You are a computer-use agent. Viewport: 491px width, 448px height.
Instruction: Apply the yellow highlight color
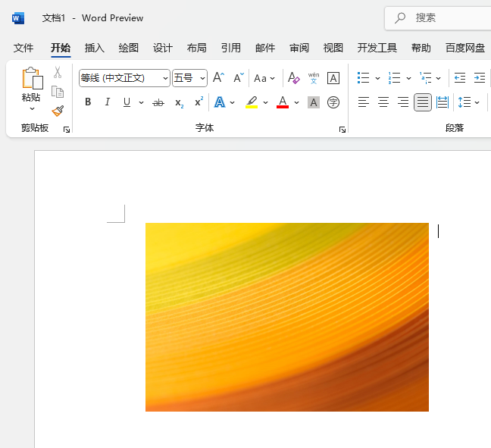click(x=252, y=102)
